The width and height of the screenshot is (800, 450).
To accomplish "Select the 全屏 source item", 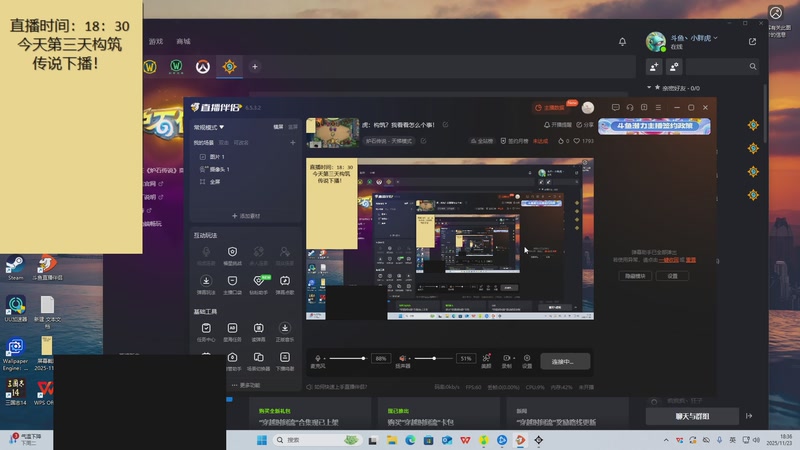I will [210, 182].
